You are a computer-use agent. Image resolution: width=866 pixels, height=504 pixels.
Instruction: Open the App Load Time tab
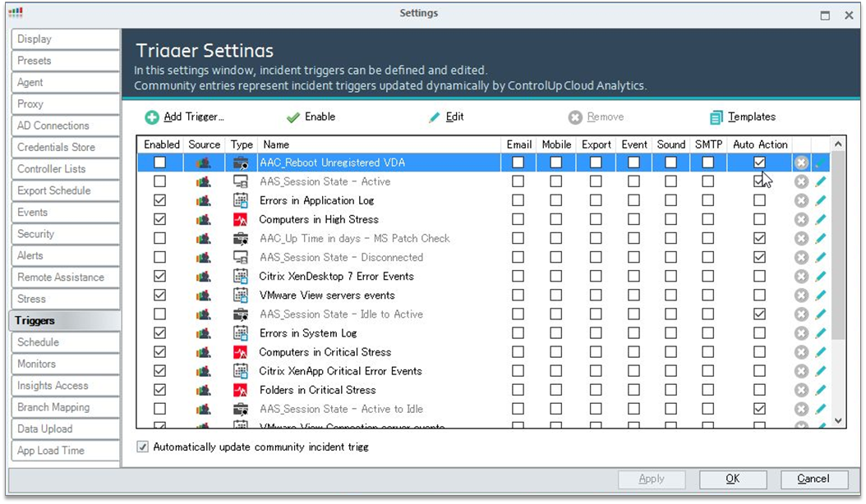coord(65,451)
